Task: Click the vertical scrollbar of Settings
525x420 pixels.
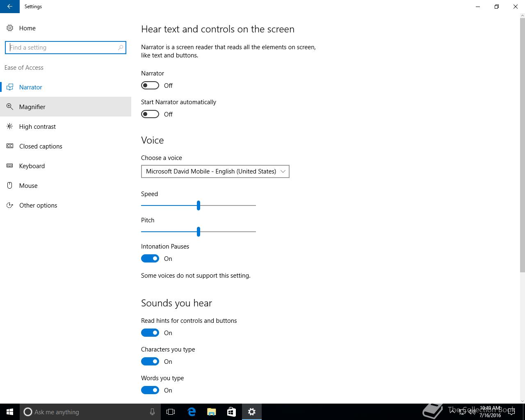Action: (x=522, y=146)
